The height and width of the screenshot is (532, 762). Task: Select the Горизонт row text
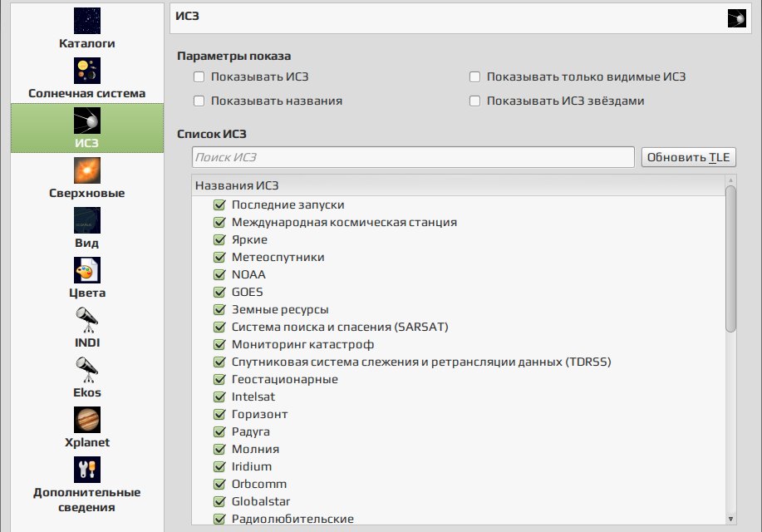tap(259, 414)
